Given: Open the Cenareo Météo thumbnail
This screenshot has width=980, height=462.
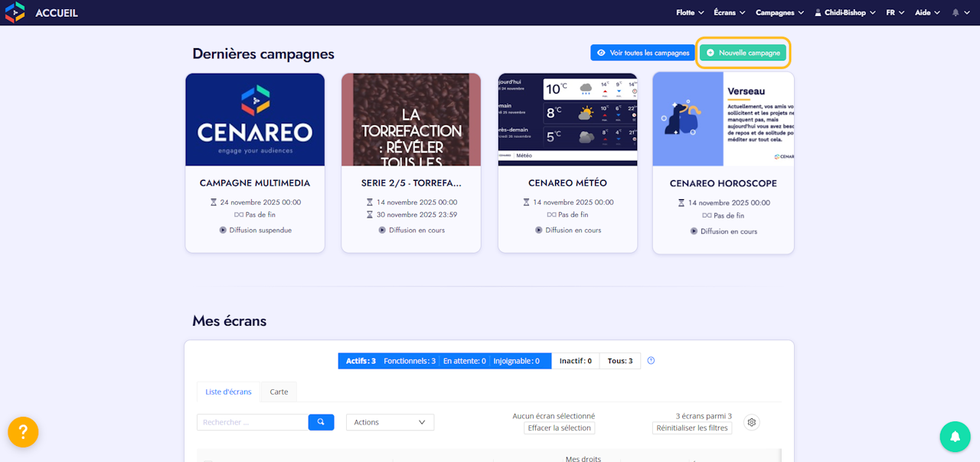Looking at the screenshot, I should tap(567, 120).
